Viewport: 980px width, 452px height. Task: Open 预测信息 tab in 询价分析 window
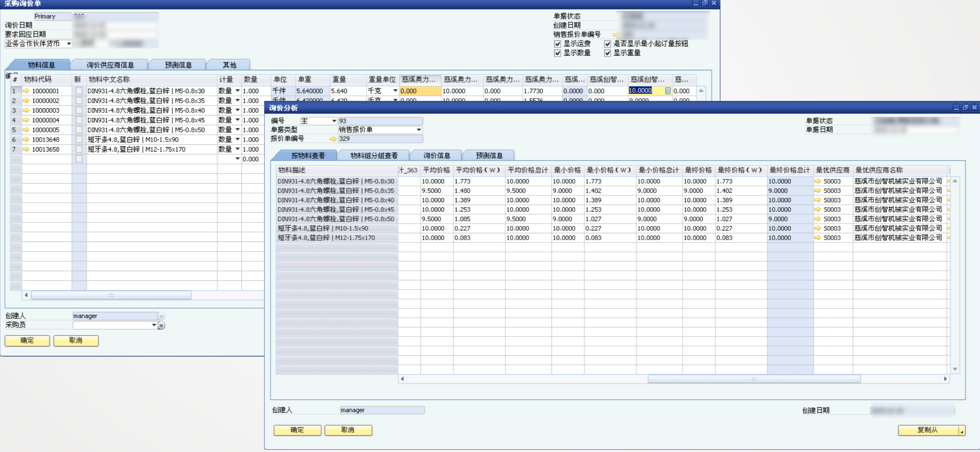[489, 156]
